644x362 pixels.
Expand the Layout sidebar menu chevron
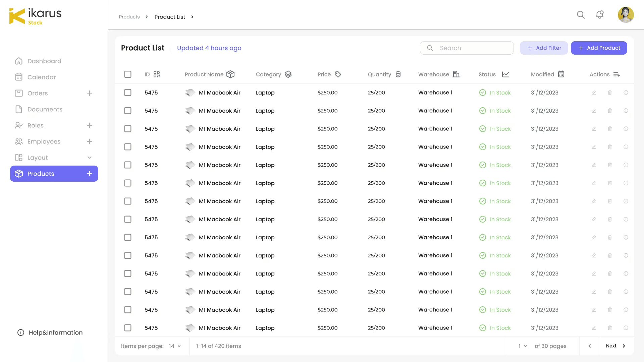(x=90, y=158)
